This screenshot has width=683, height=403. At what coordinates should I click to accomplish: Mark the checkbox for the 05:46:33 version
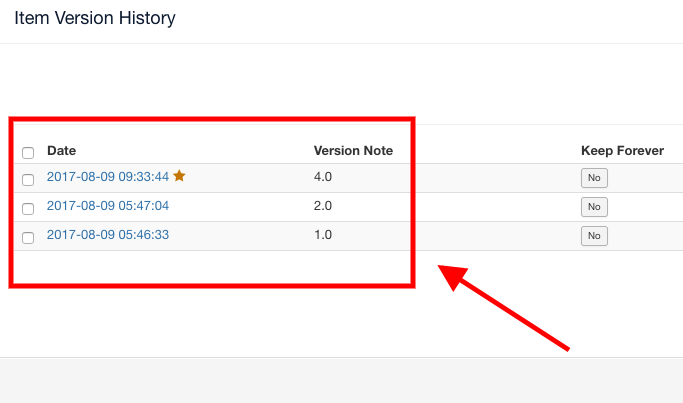(x=28, y=238)
